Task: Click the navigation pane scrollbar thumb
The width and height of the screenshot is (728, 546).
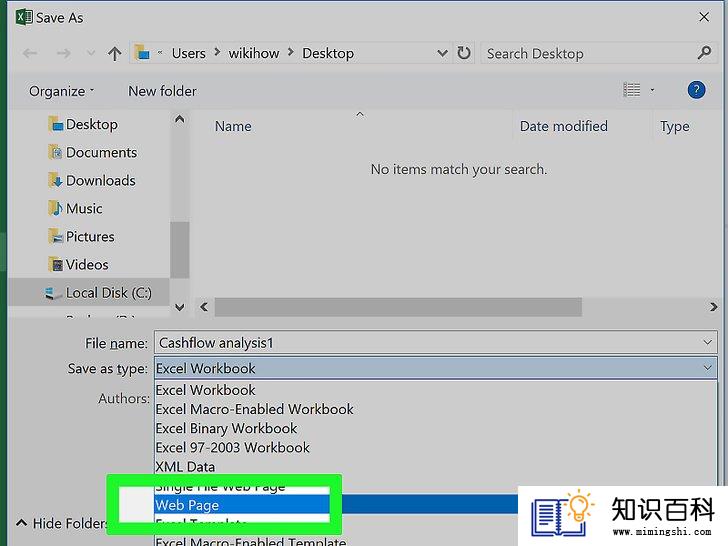Action: (x=180, y=250)
